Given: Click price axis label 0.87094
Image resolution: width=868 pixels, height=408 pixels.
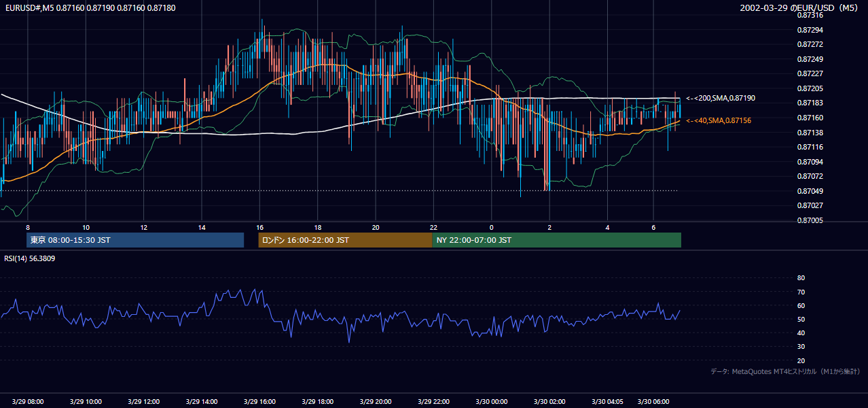Looking at the screenshot, I should (x=810, y=162).
